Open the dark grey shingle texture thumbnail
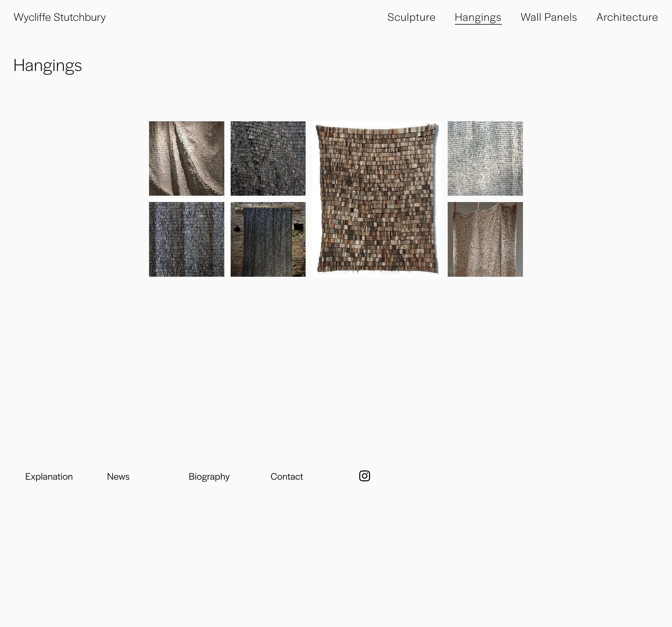Viewport: 672px width, 627px height. (268, 158)
